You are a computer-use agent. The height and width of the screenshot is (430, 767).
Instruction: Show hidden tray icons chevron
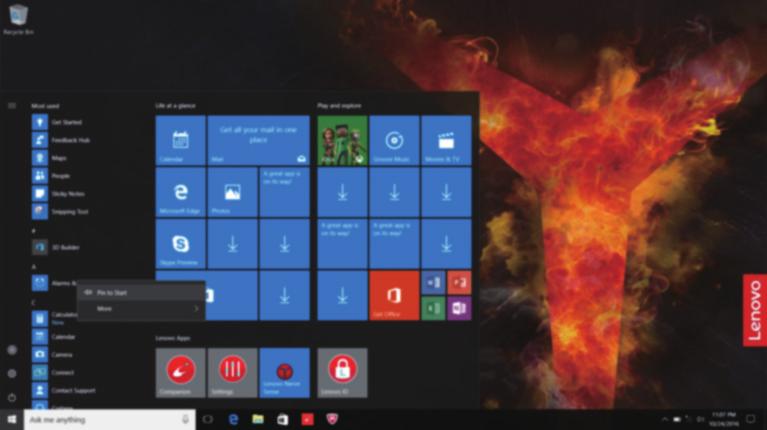[664, 420]
